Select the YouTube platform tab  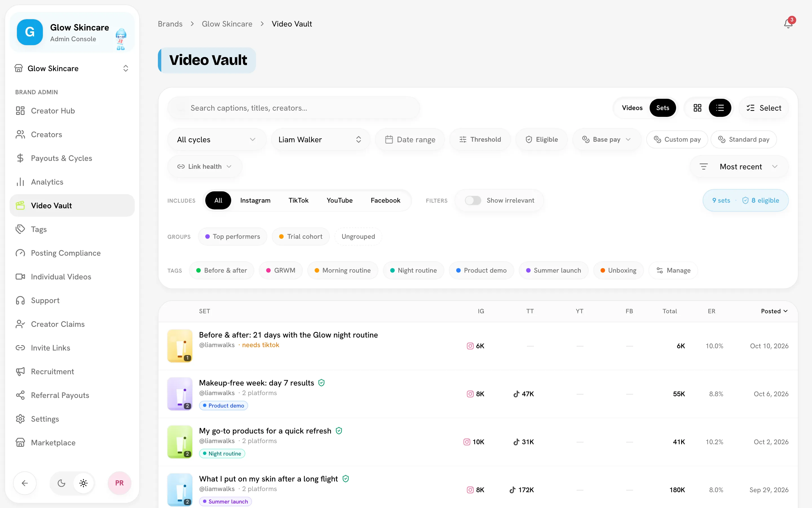pyautogui.click(x=339, y=200)
